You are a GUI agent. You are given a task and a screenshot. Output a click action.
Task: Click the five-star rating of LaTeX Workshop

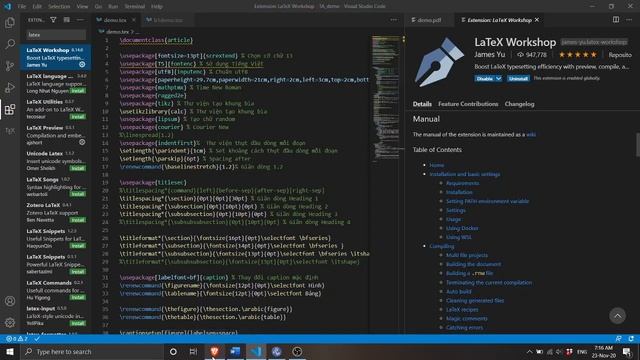pos(578,54)
